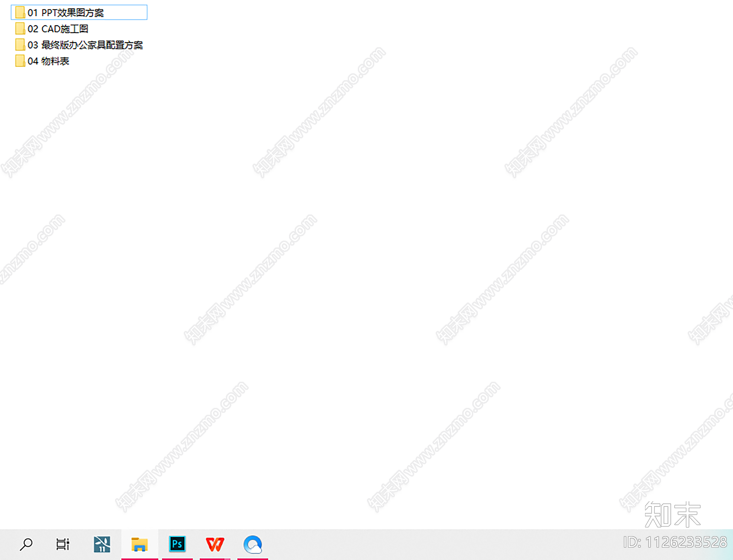
Task: Click folder icon beside 02 CAD施工图
Action: pos(20,28)
